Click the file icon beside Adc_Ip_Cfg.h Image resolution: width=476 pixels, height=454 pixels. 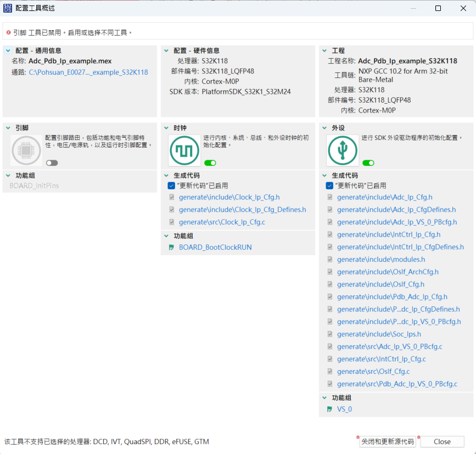tap(330, 197)
